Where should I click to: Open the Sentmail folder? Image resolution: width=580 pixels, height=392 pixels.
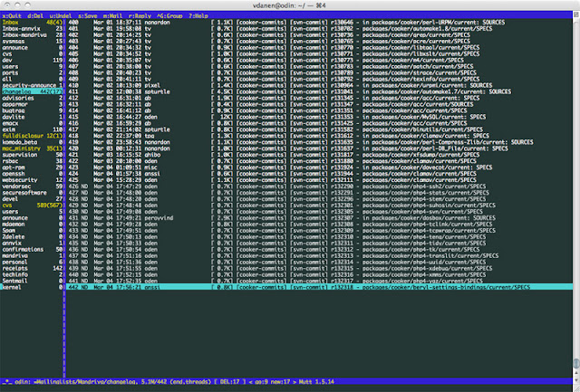click(x=32, y=282)
